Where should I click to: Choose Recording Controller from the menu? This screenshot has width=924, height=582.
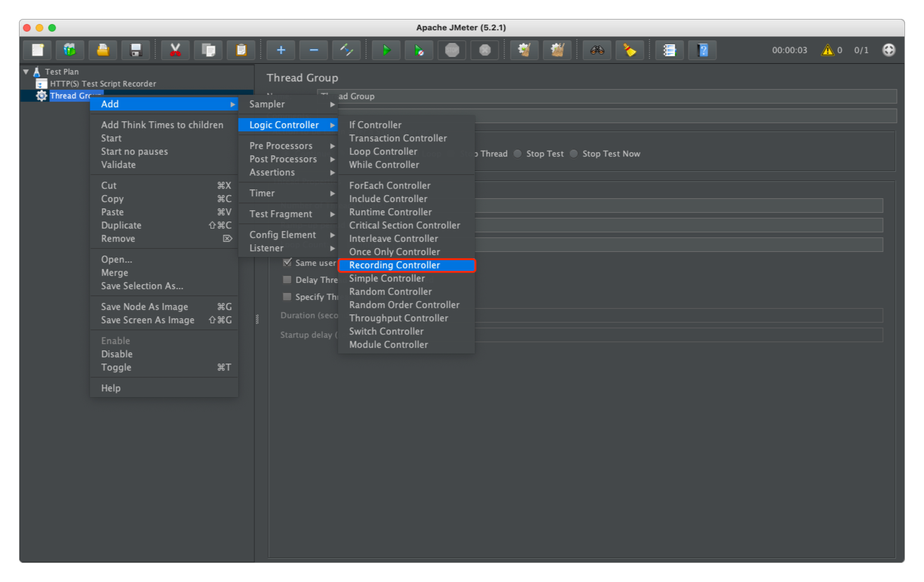(406, 265)
